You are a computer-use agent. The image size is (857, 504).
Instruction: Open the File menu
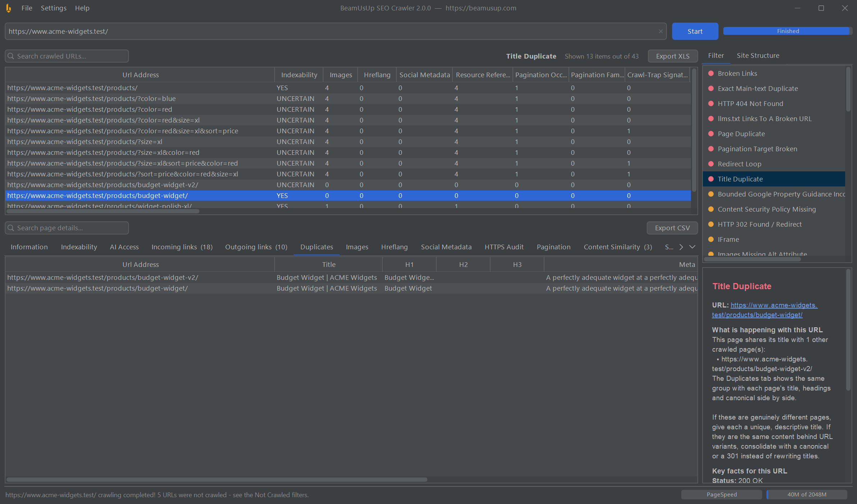(x=27, y=8)
